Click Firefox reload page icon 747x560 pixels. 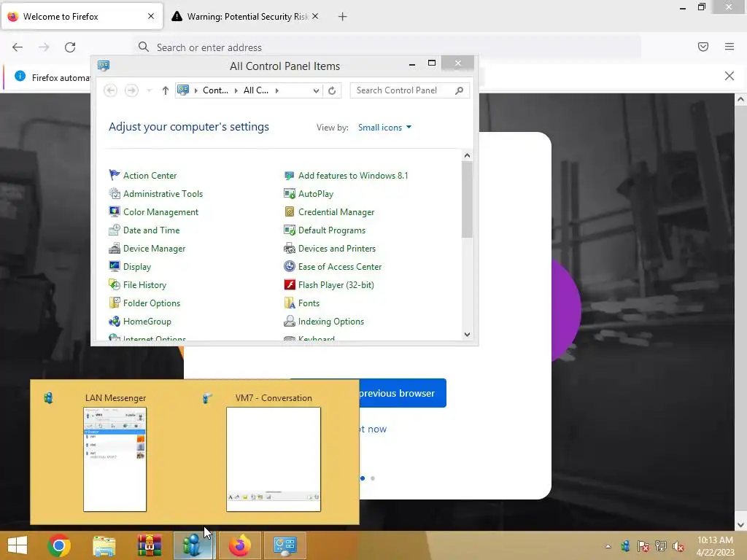point(70,47)
